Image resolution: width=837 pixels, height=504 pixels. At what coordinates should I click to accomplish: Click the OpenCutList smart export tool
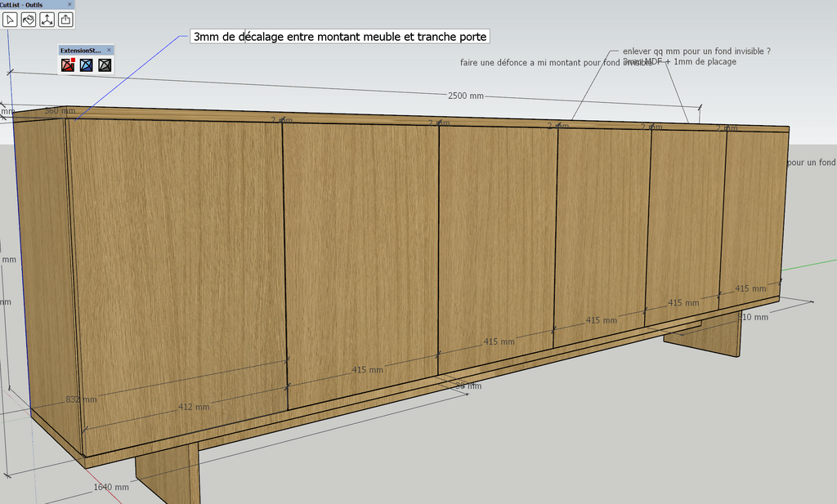point(65,20)
